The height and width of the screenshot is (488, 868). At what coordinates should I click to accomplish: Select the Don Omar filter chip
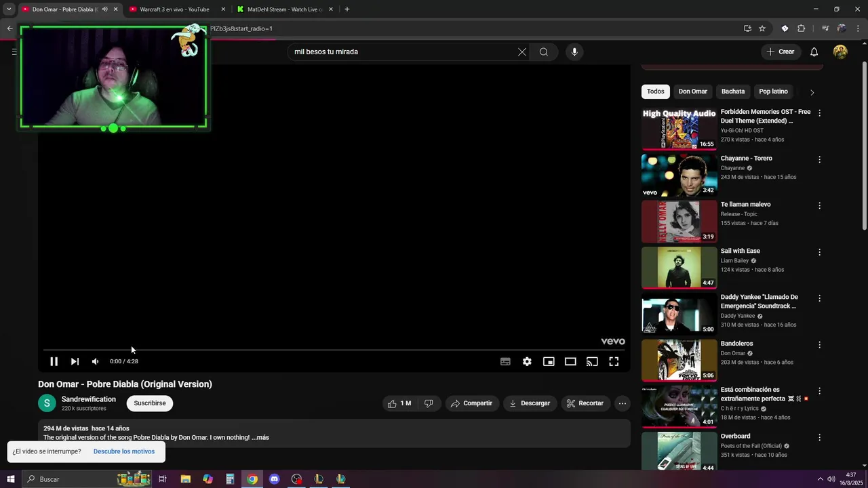tap(693, 91)
